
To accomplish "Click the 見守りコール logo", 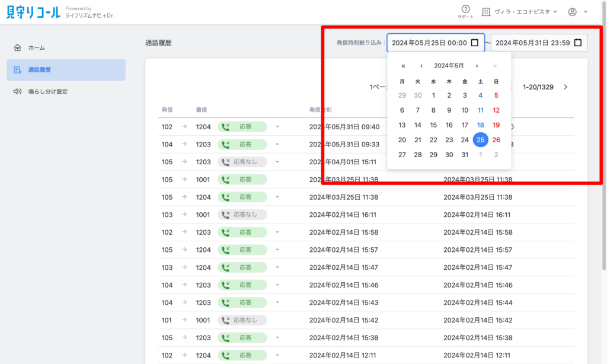I will (x=34, y=12).
